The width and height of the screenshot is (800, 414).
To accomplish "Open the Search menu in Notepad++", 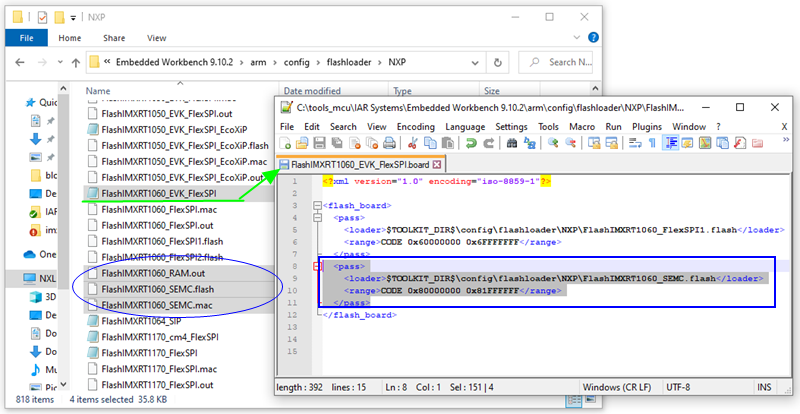I will (343, 127).
